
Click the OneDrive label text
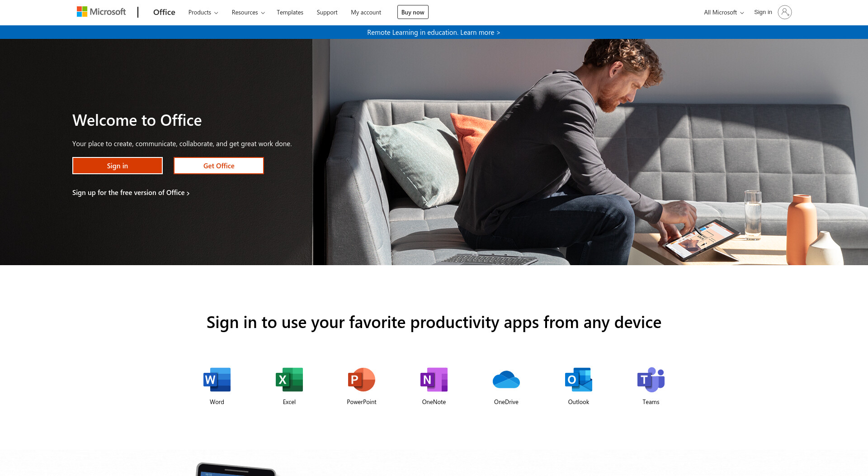click(x=506, y=402)
